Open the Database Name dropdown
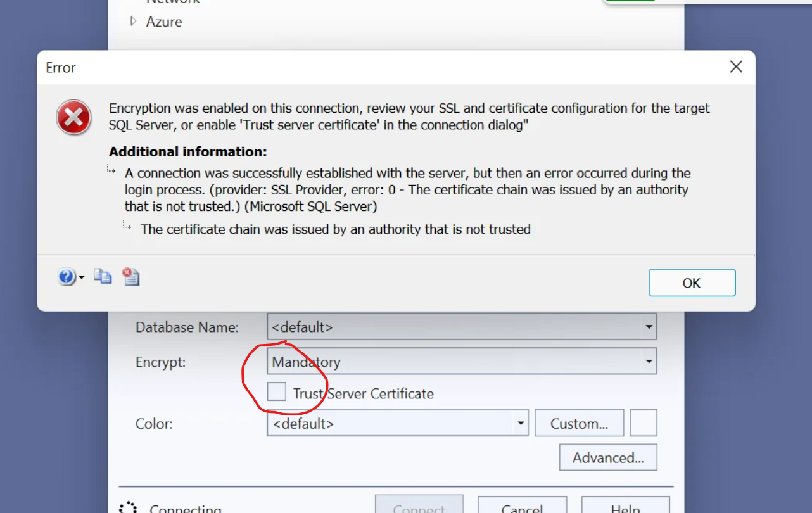This screenshot has height=513, width=812. 648,327
